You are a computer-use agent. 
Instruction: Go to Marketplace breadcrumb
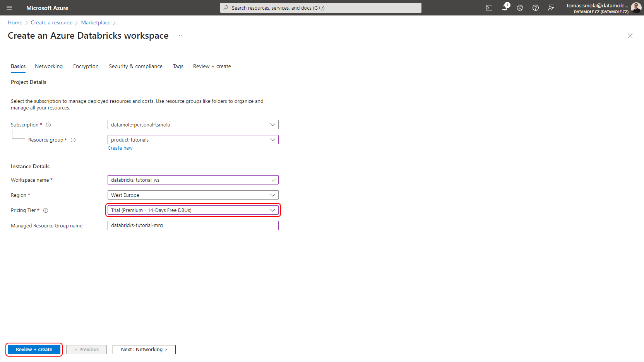pos(96,22)
